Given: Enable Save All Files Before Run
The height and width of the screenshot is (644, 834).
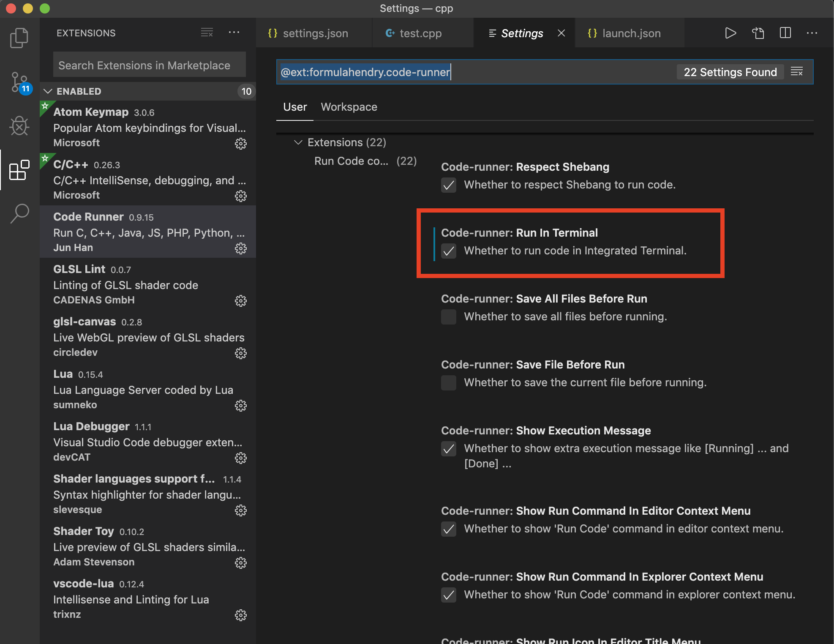Looking at the screenshot, I should click(x=449, y=317).
